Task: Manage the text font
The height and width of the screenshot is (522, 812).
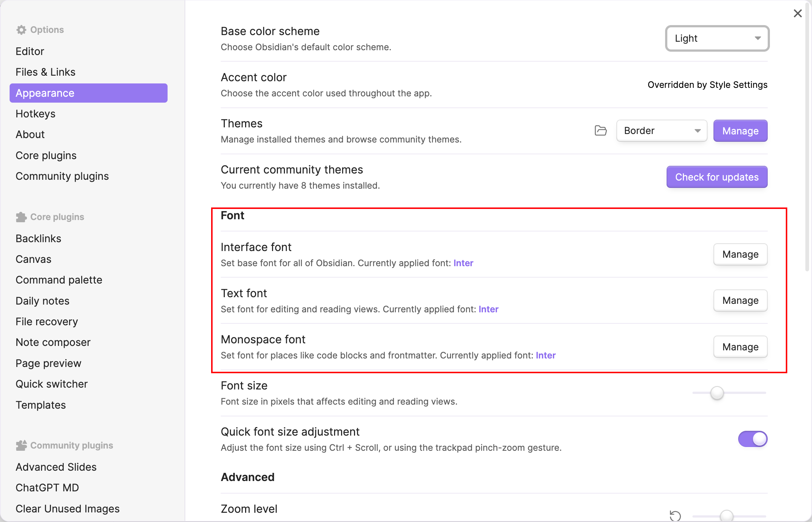Action: click(740, 301)
